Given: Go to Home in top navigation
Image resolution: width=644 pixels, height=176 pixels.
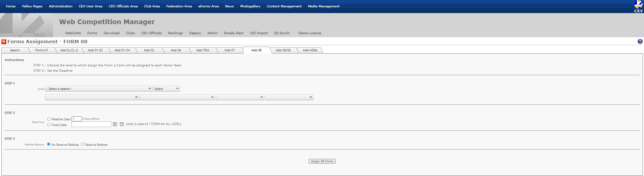Looking at the screenshot, I should (x=11, y=6).
